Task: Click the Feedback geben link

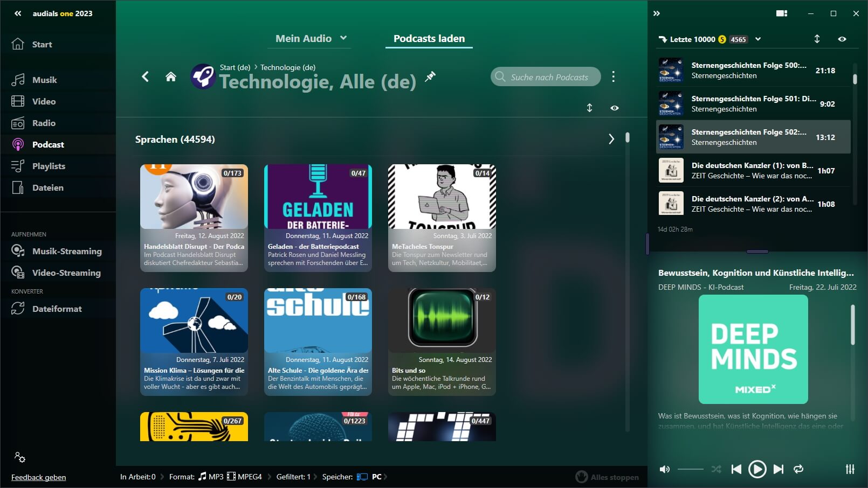Action: click(x=39, y=477)
